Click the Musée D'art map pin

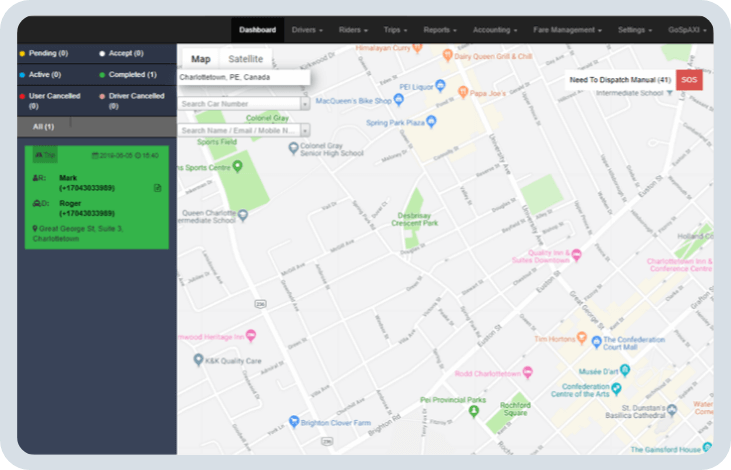[x=625, y=370]
